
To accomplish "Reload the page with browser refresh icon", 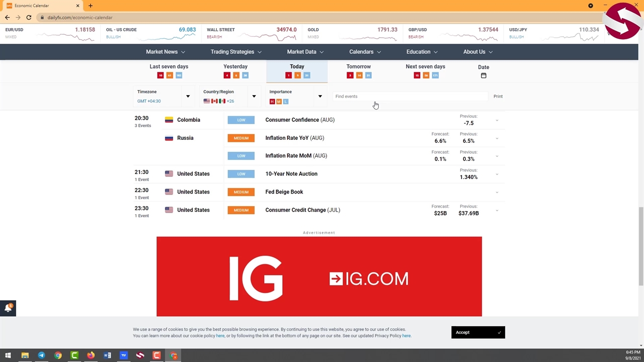I will [x=29, y=18].
